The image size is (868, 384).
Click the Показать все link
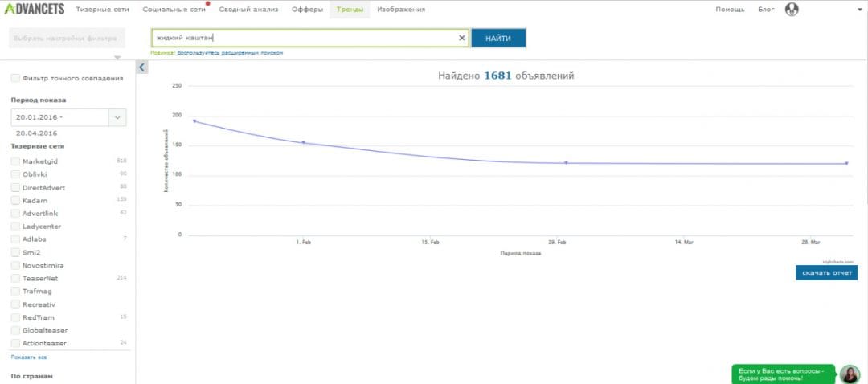[29, 357]
